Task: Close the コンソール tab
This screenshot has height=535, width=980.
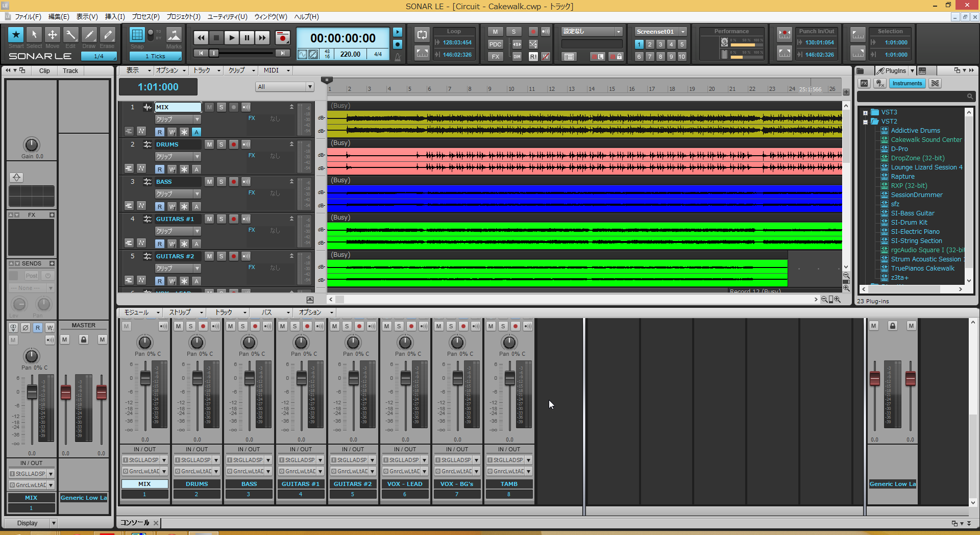Action: pyautogui.click(x=156, y=523)
